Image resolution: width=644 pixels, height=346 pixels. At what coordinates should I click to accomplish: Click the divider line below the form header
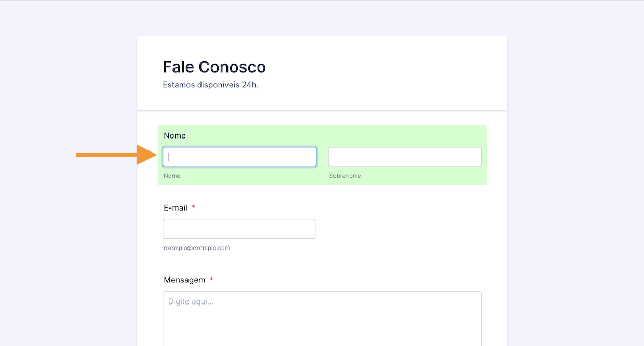tap(322, 111)
